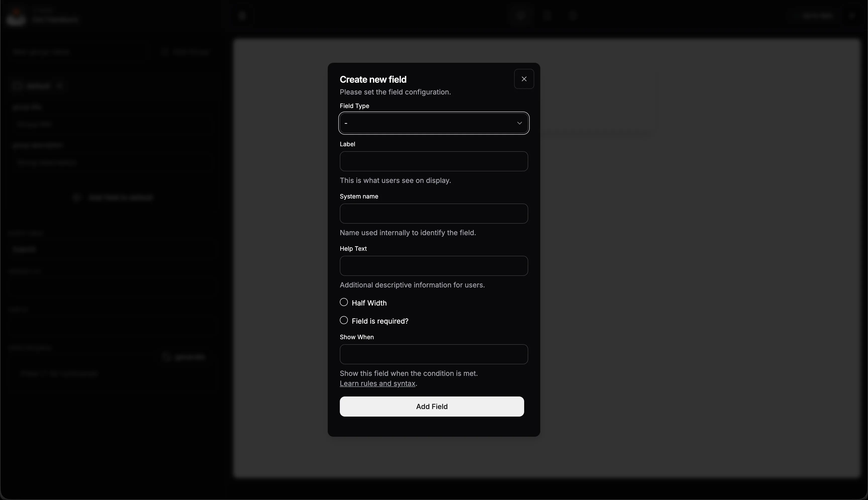Click the Help Text caption label
This screenshot has height=500, width=868.
353,249
